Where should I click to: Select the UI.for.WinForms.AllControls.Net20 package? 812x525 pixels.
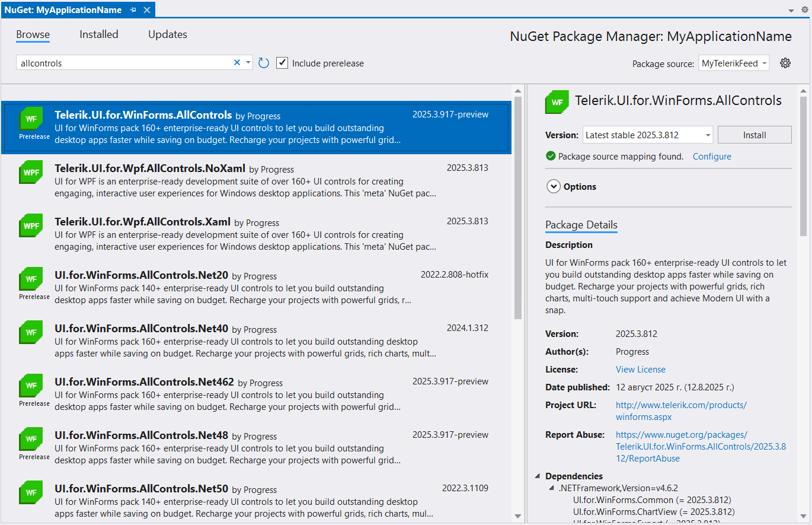point(255,288)
